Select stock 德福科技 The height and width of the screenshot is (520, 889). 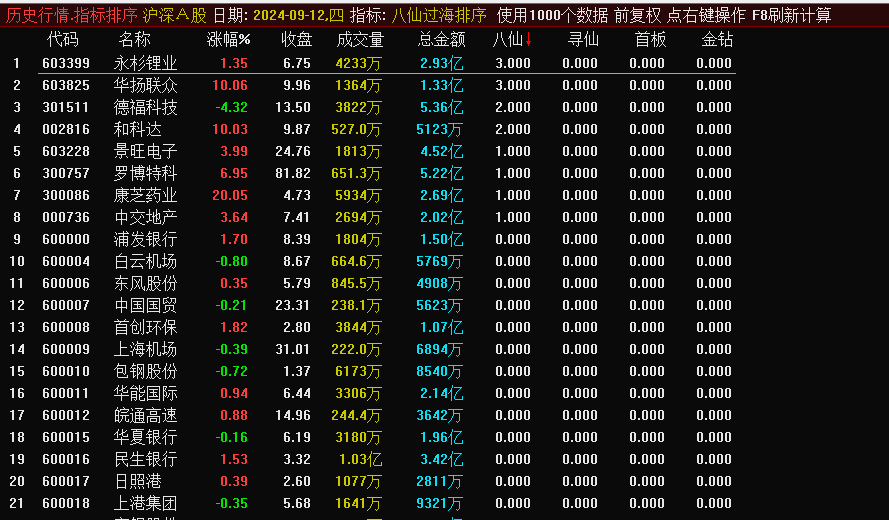(145, 107)
